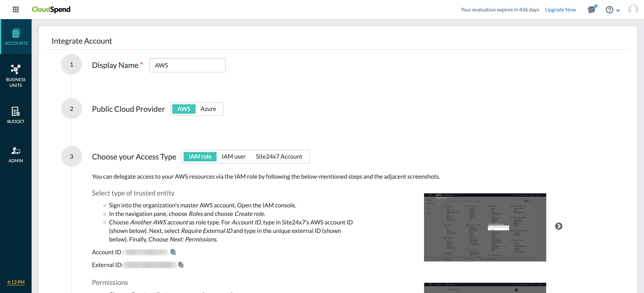Copy the External ID value
This screenshot has width=644, height=293.
pos(181,264)
